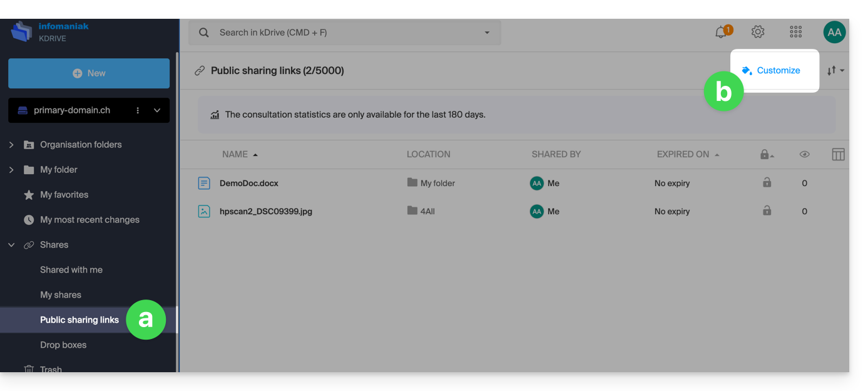This screenshot has width=868, height=391.
Task: Click the New button
Action: click(89, 73)
